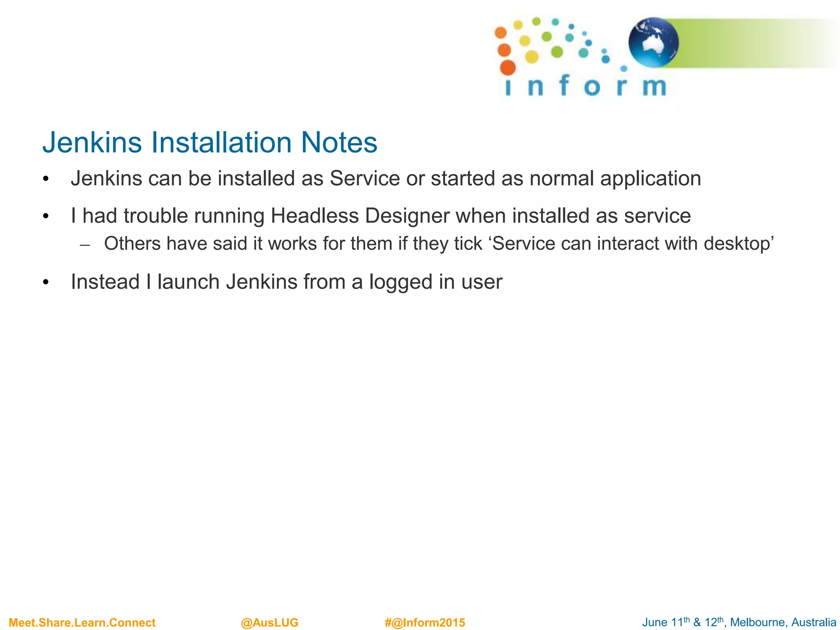Click Meet.Share.Learn.Connect footer text
The width and height of the screenshot is (840, 630).
coord(82,623)
